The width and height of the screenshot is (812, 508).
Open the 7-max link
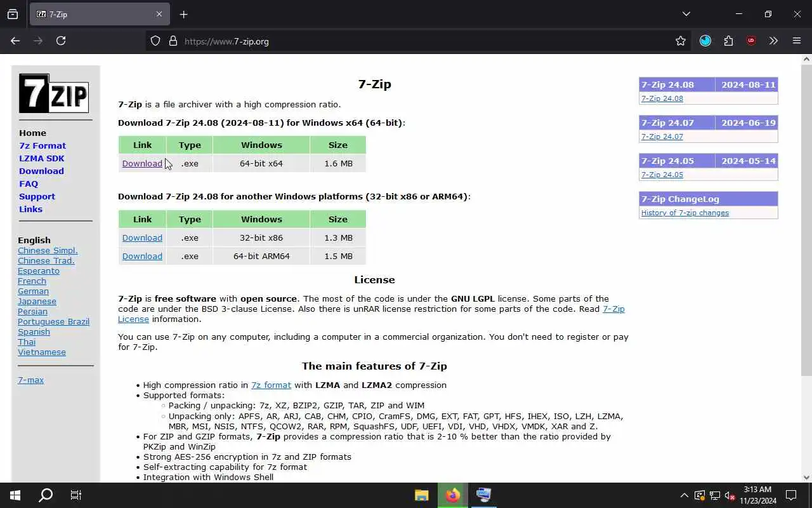pos(30,380)
